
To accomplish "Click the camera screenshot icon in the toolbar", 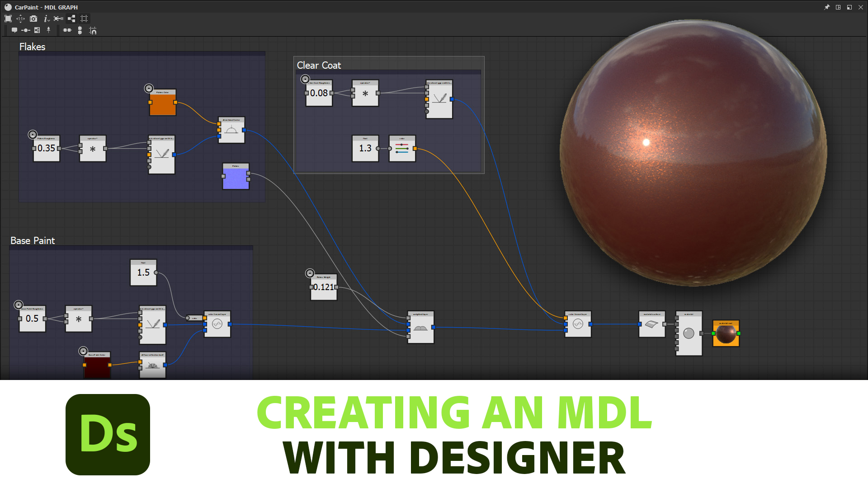I will point(33,19).
